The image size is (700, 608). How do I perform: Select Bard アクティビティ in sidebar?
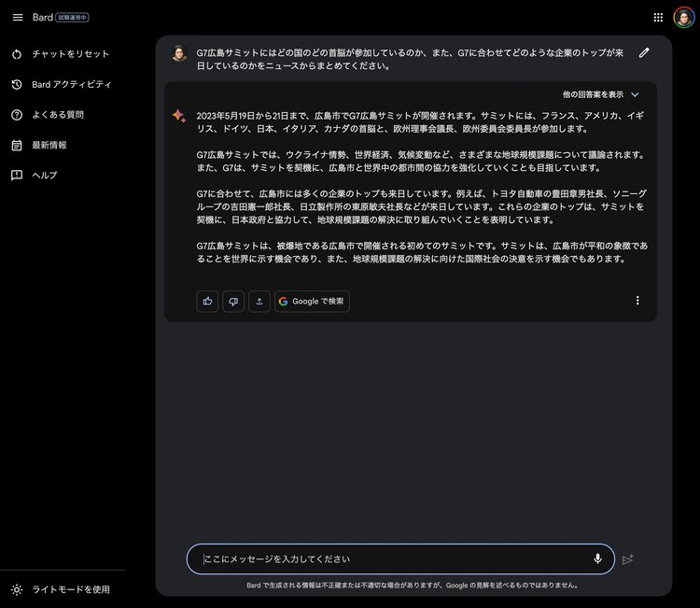pyautogui.click(x=72, y=84)
